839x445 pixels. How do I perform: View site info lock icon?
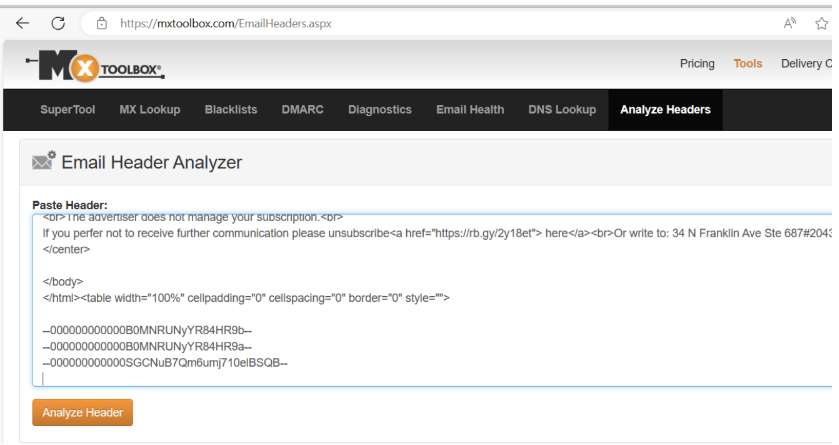point(102,23)
